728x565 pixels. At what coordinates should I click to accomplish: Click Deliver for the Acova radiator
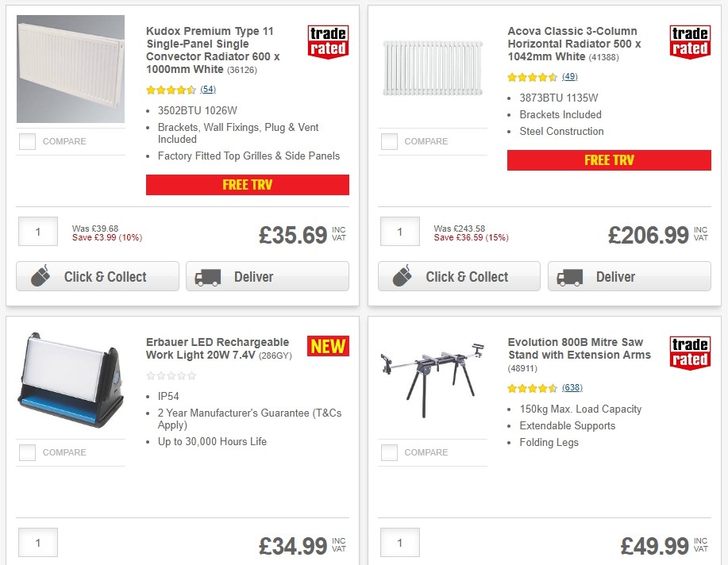pyautogui.click(x=629, y=277)
